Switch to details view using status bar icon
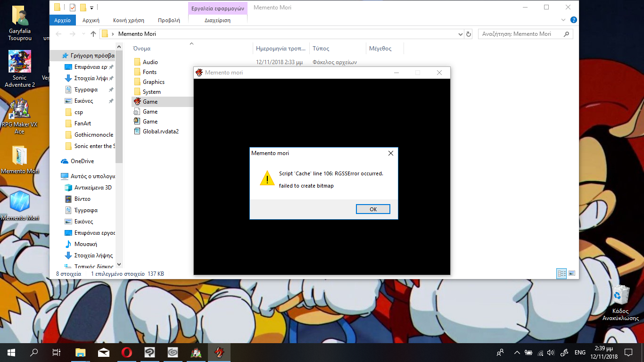The image size is (644, 362). coord(561,273)
